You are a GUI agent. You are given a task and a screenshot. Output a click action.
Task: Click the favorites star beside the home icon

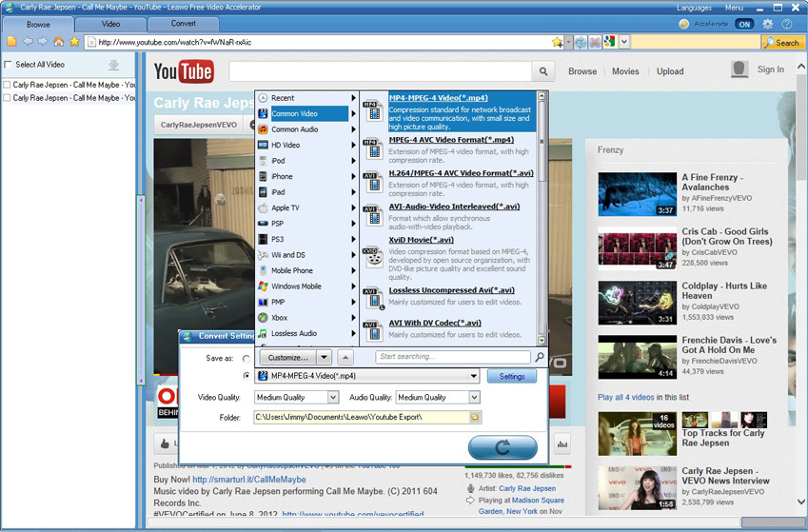[x=74, y=42]
